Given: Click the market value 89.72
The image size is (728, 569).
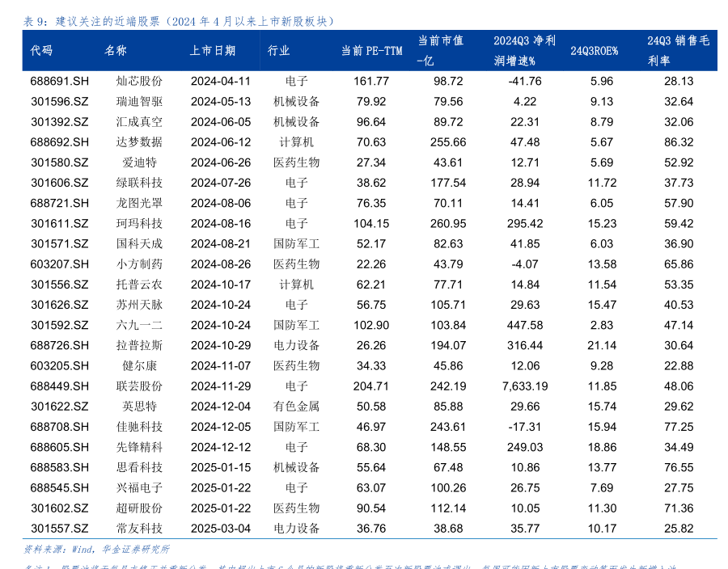Looking at the screenshot, I should (448, 122).
